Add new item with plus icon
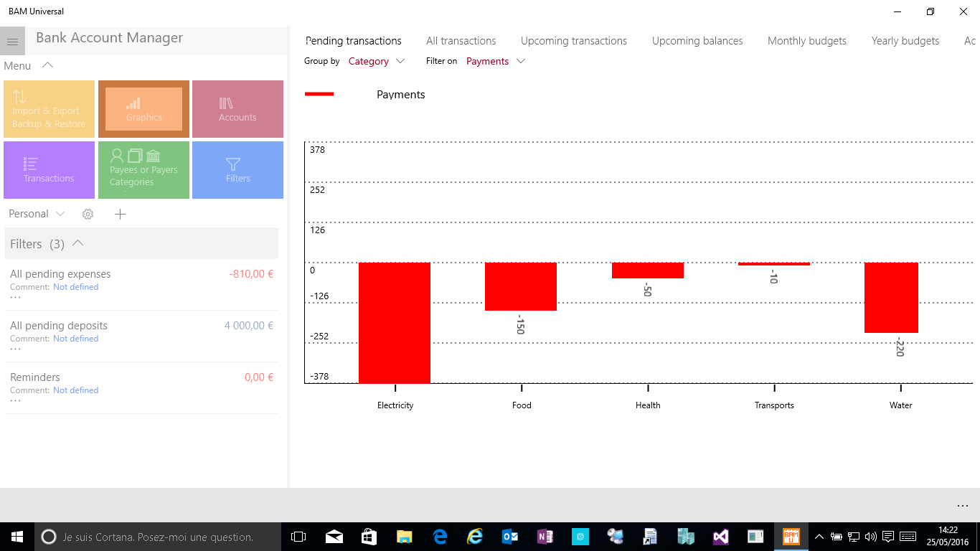Image resolution: width=980 pixels, height=551 pixels. tap(120, 214)
